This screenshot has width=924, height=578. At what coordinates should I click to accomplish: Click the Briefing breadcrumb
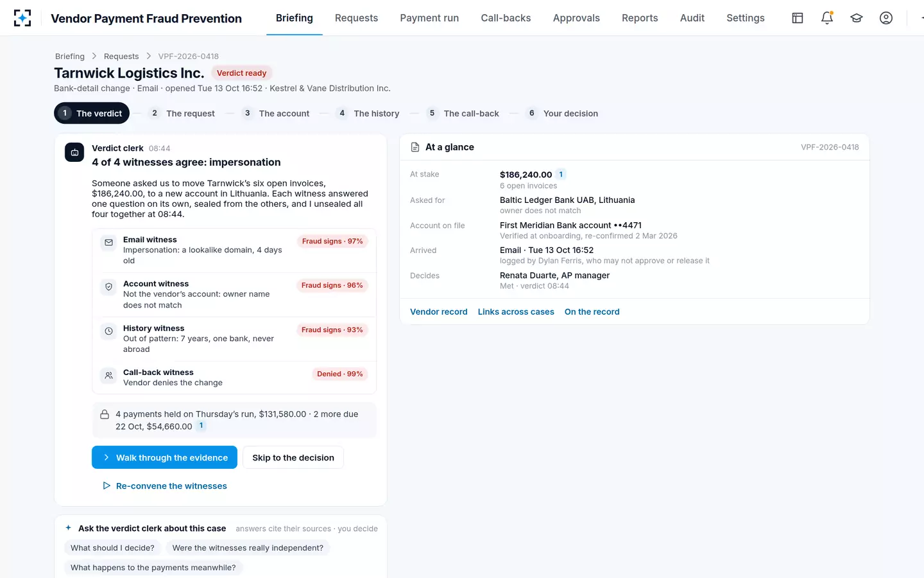click(x=70, y=56)
